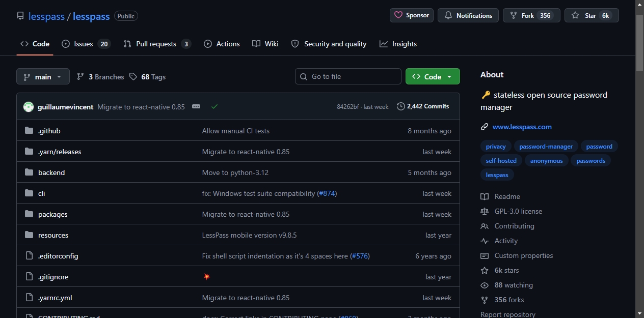644x318 pixels.
Task: Expand the main branch selector dropdown
Action: point(43,76)
